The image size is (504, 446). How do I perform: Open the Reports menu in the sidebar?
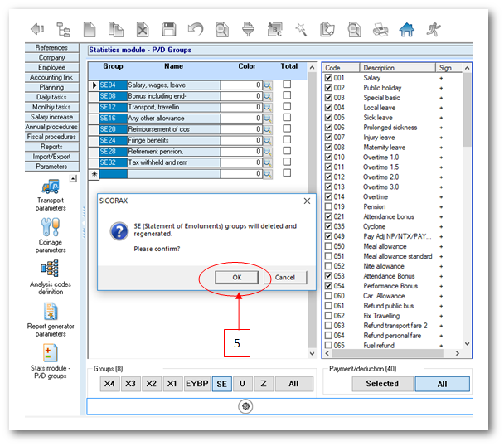click(x=51, y=147)
